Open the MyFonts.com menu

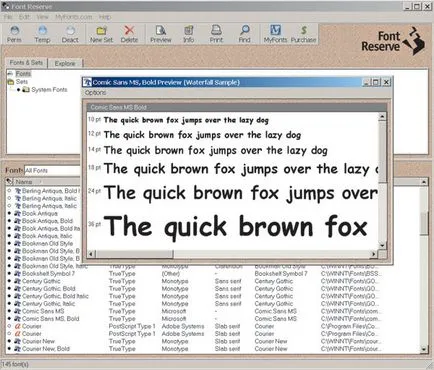(74, 17)
